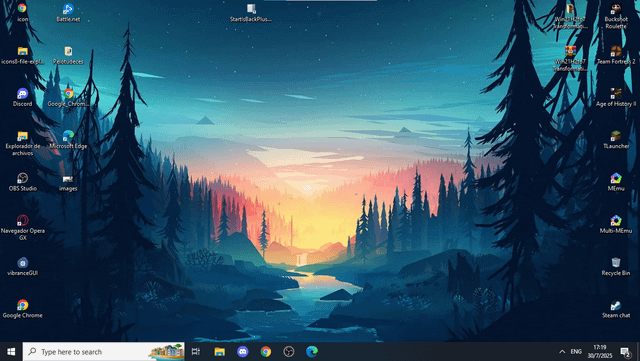
Task: Select the Buckshot Roulette shortcut
Action: coord(616,16)
